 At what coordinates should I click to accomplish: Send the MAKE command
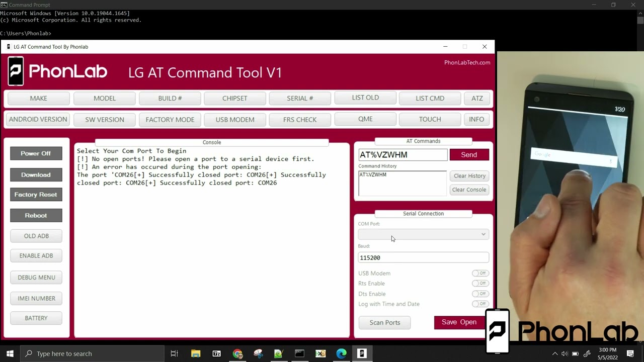click(x=38, y=98)
